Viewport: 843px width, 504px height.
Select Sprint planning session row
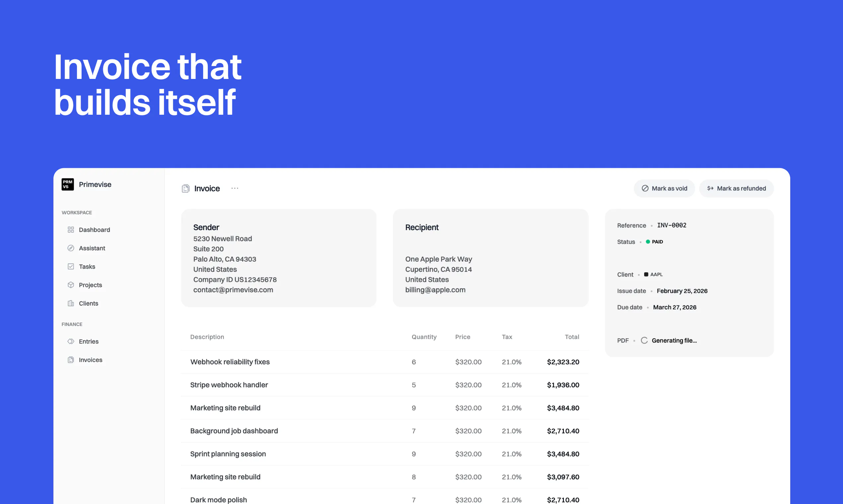coord(384,454)
